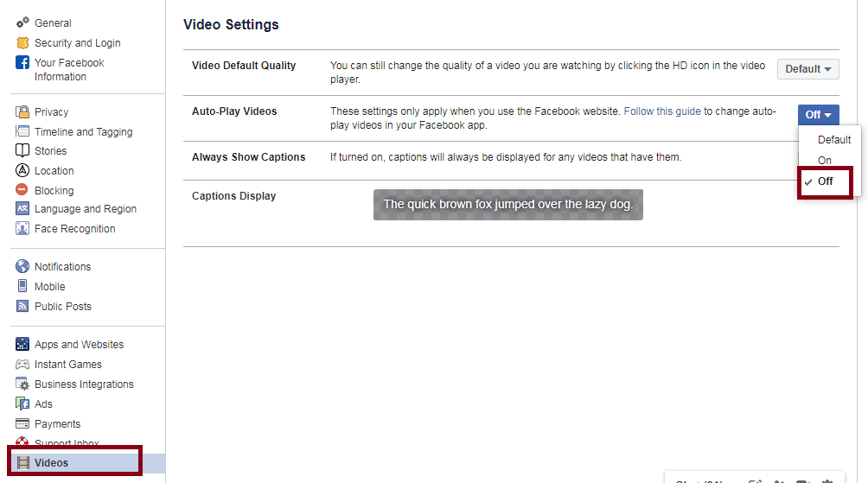Click the Timeline and Tagging icon
This screenshot has height=483, width=868.
[22, 131]
